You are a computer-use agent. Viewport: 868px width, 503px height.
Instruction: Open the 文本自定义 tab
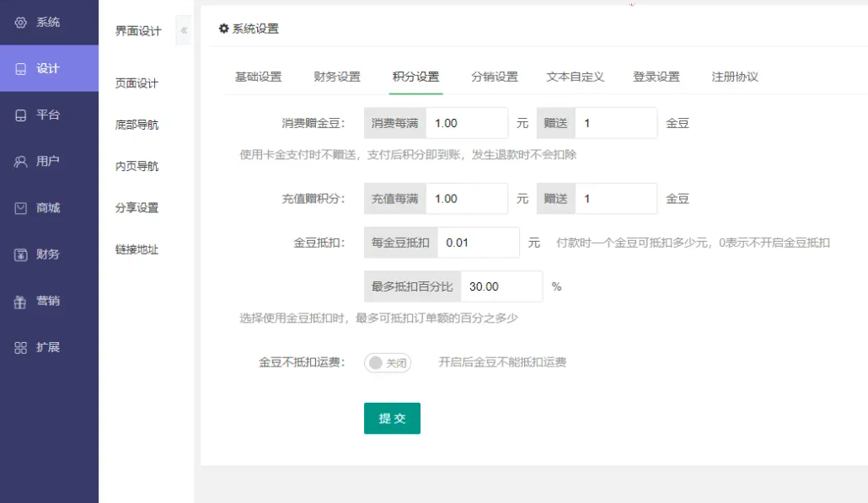576,77
